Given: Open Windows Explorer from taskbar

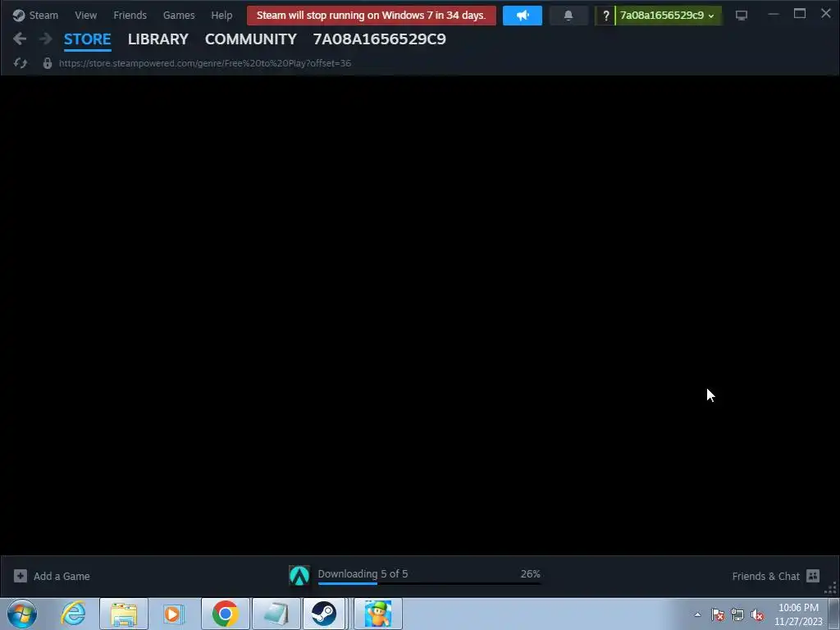Looking at the screenshot, I should click(124, 614).
